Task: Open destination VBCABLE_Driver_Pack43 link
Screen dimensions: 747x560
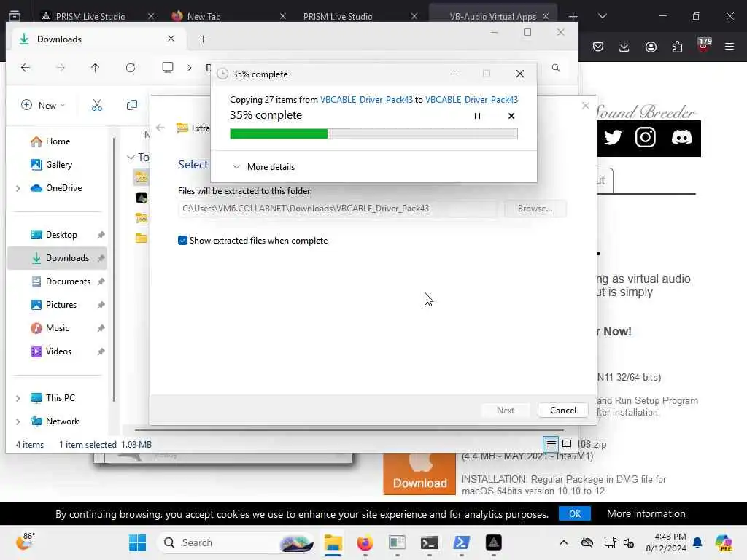Action: 471,99
